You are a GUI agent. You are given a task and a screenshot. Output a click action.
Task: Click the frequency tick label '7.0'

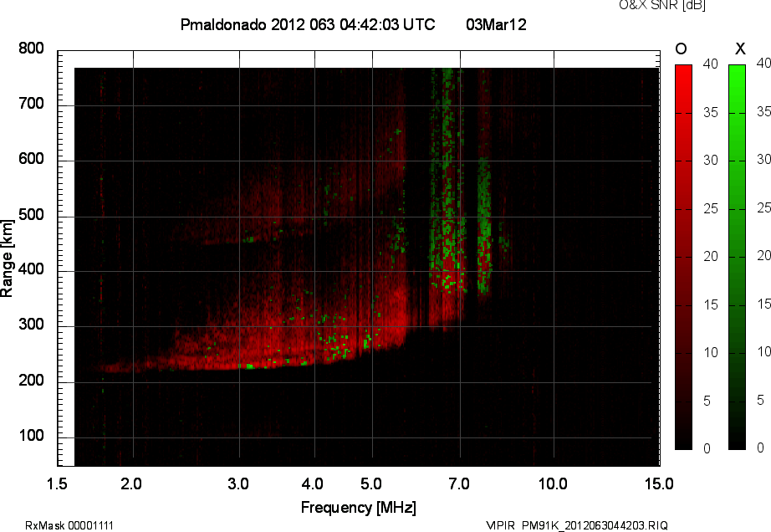click(459, 483)
